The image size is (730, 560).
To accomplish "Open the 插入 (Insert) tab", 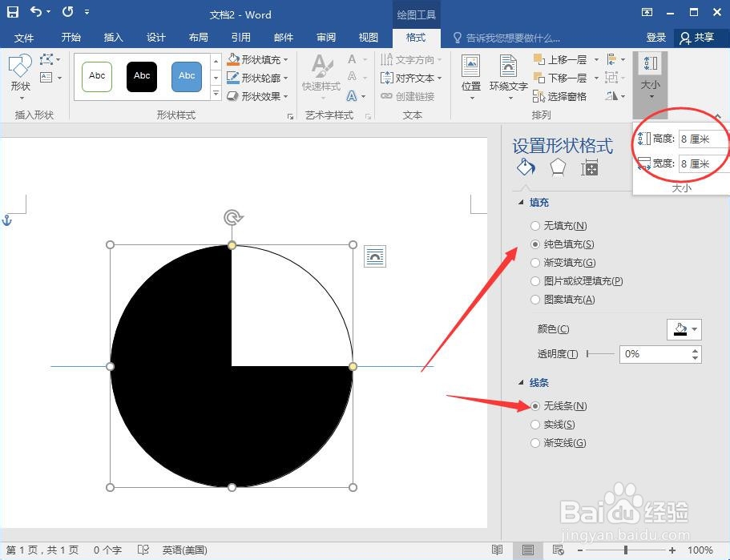I will pos(112,37).
